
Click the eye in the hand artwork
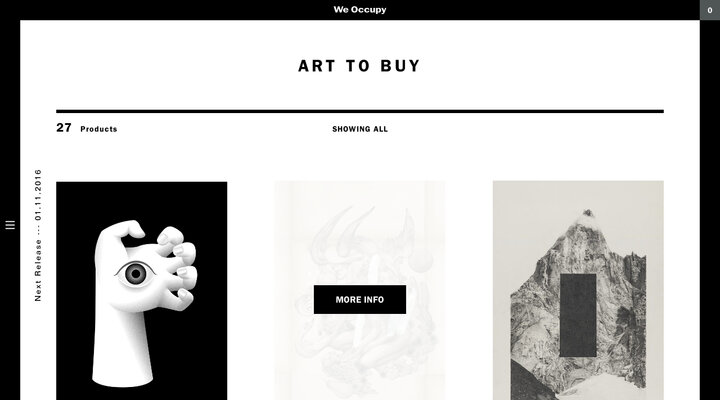(x=135, y=274)
